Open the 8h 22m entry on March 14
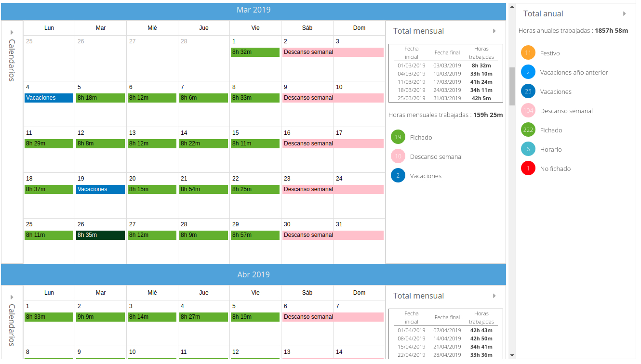 pos(204,143)
